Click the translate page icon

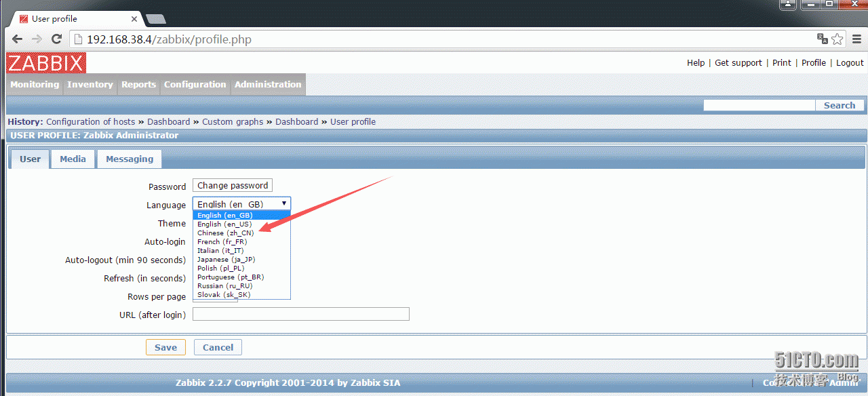click(823, 39)
